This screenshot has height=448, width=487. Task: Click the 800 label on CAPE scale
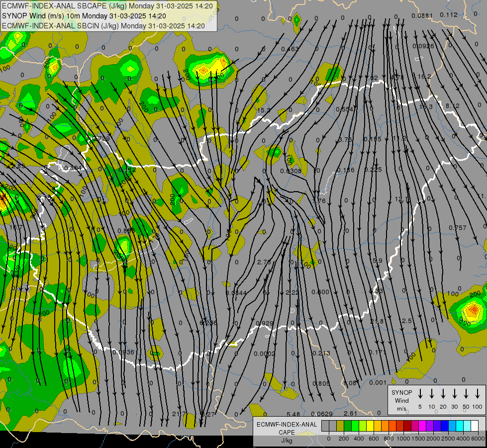coord(389,439)
